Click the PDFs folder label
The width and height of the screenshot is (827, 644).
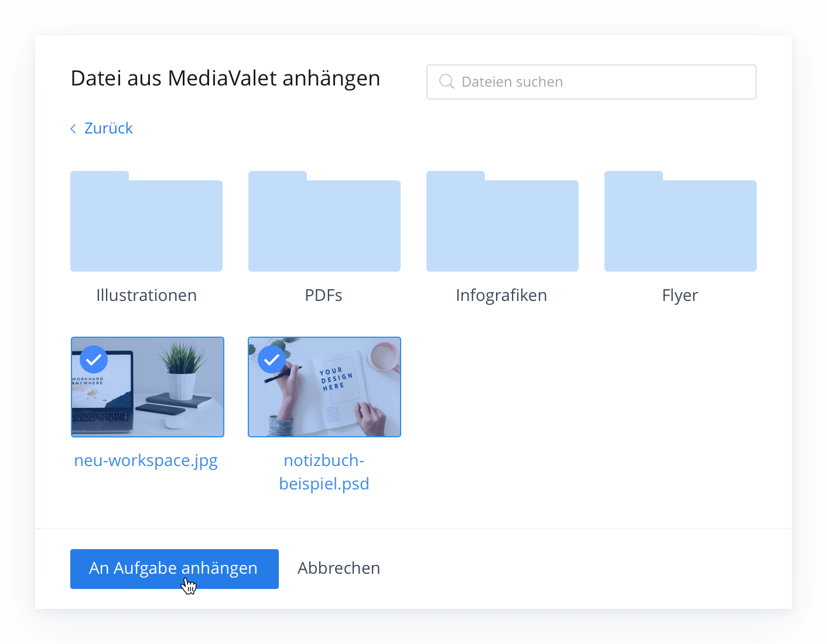(x=324, y=295)
